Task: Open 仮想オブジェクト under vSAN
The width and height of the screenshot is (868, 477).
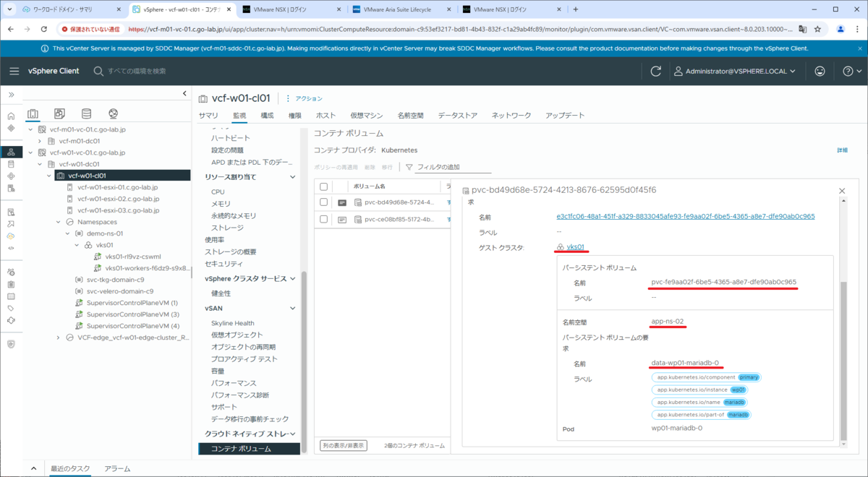Action: click(x=237, y=335)
